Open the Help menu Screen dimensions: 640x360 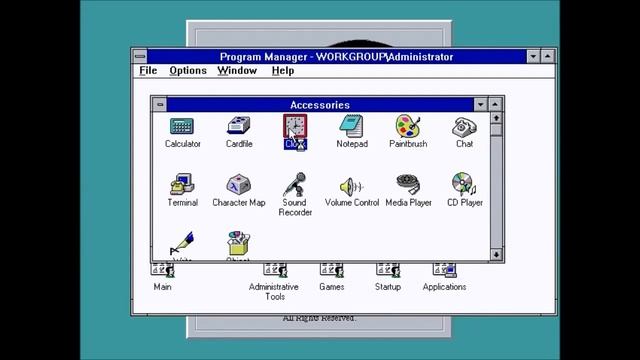pyautogui.click(x=283, y=71)
